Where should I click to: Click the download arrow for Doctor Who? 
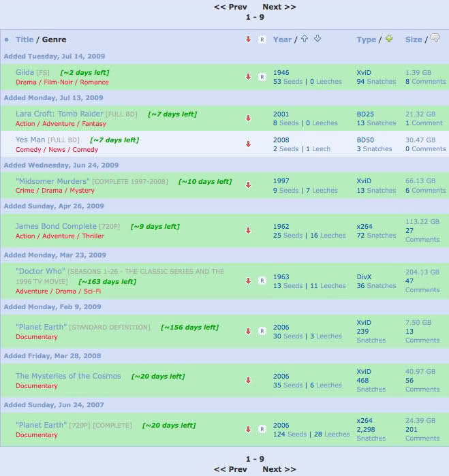248,281
